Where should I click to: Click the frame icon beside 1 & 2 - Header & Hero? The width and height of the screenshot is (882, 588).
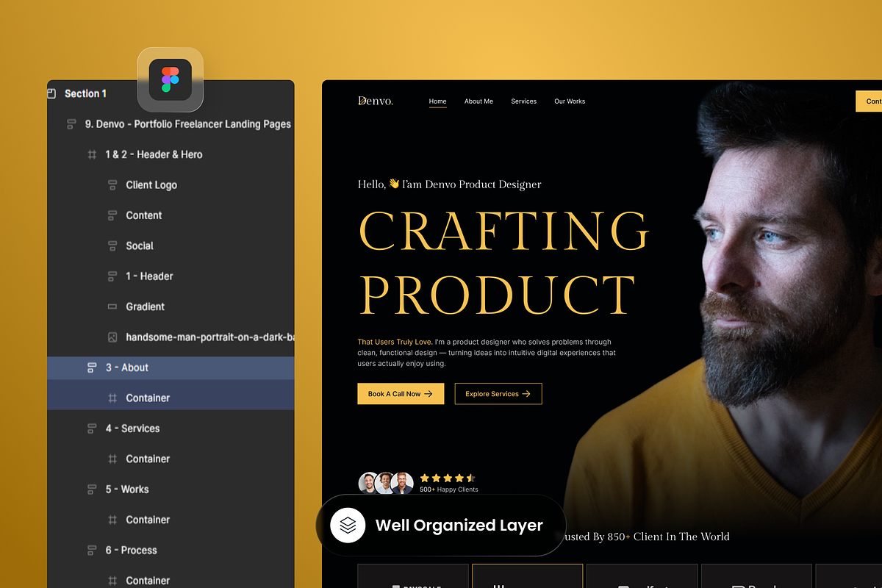tap(92, 154)
